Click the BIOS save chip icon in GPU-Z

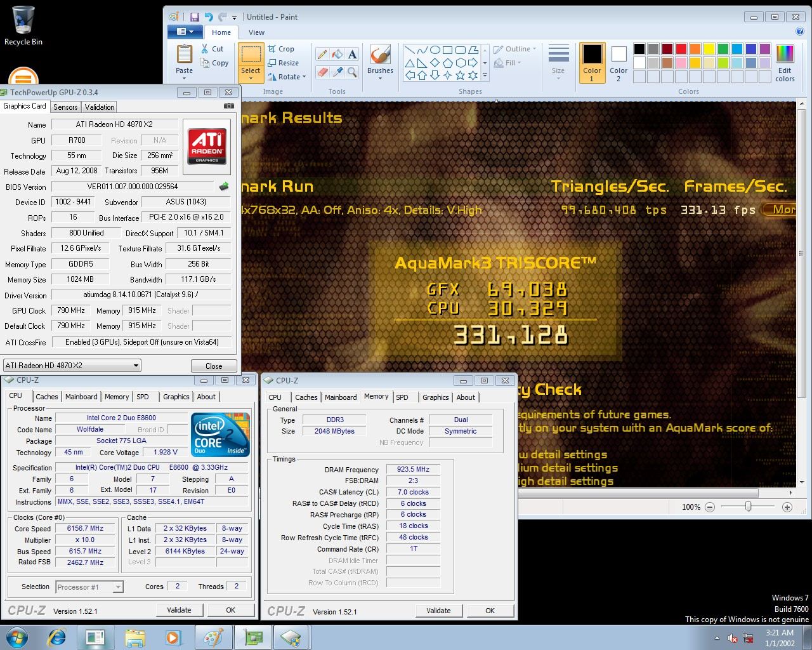(x=224, y=187)
